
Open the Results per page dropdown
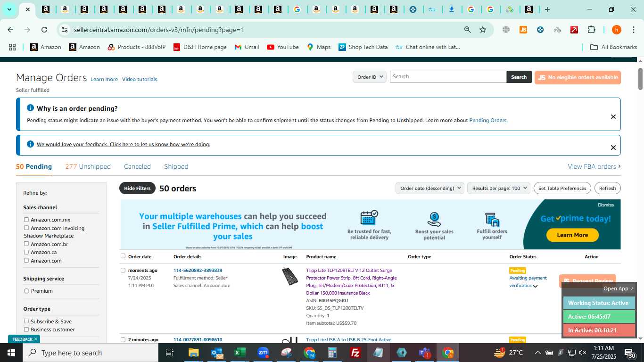click(x=499, y=188)
